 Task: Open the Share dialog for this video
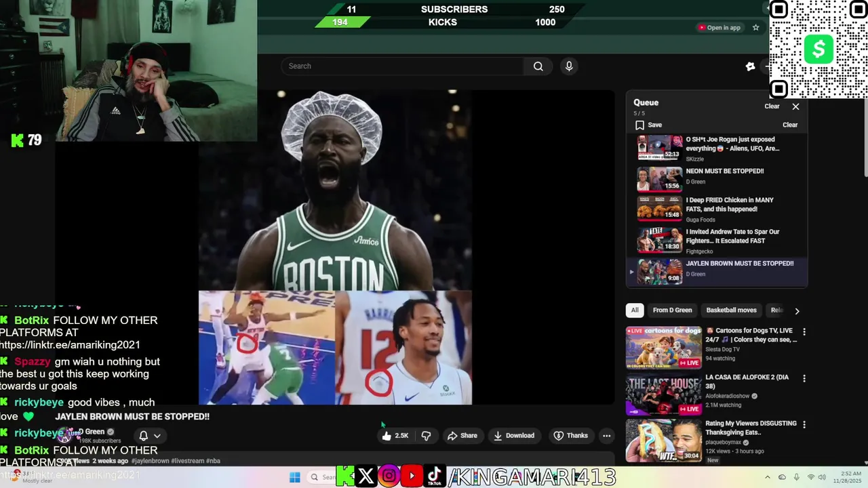(x=462, y=436)
